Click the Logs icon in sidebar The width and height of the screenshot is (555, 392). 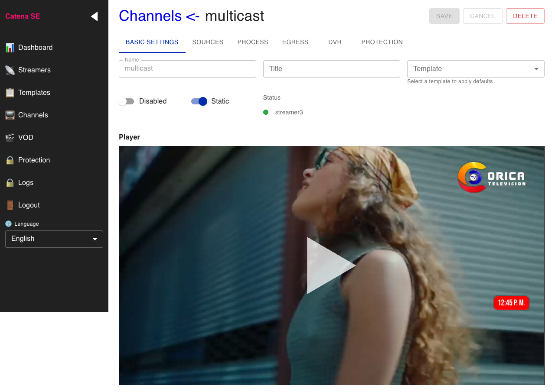coord(10,183)
